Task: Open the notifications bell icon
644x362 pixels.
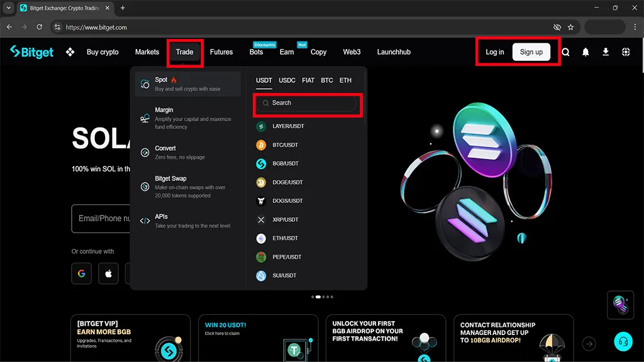Action: 586,52
